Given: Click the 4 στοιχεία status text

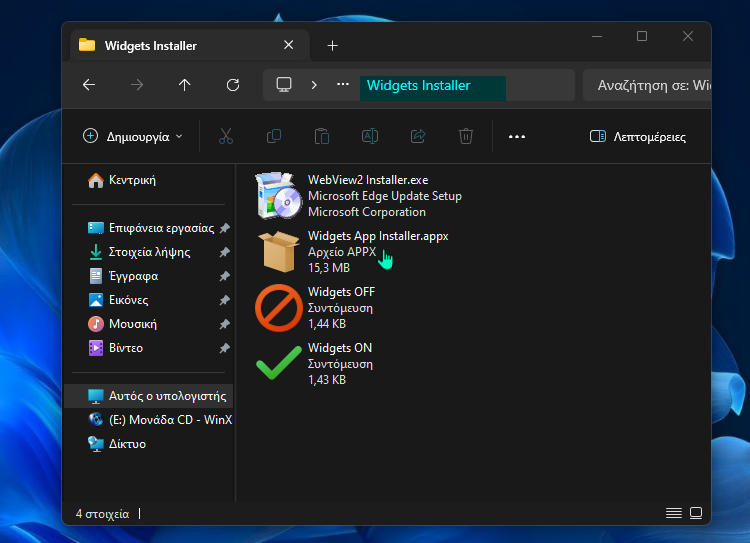Looking at the screenshot, I should click(x=102, y=514).
